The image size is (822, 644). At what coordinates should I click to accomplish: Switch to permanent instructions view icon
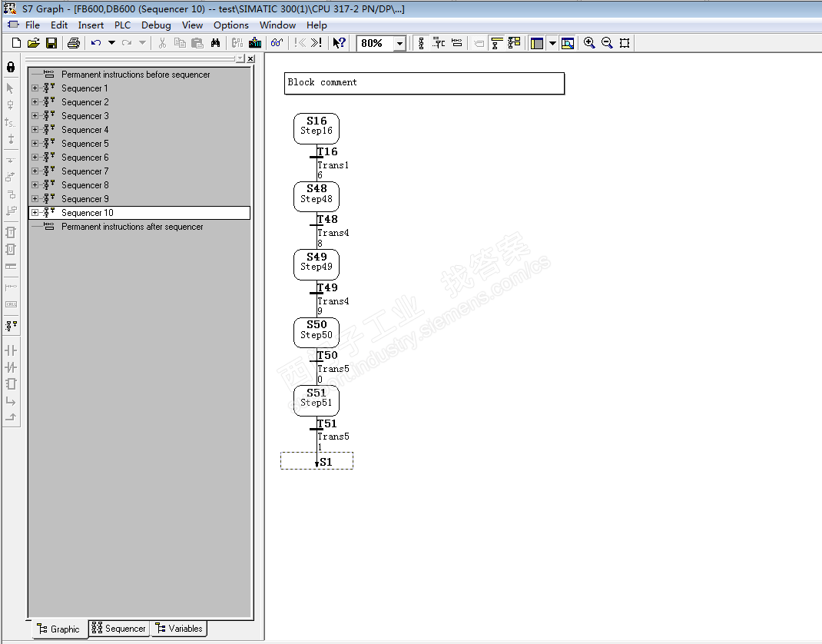457,43
